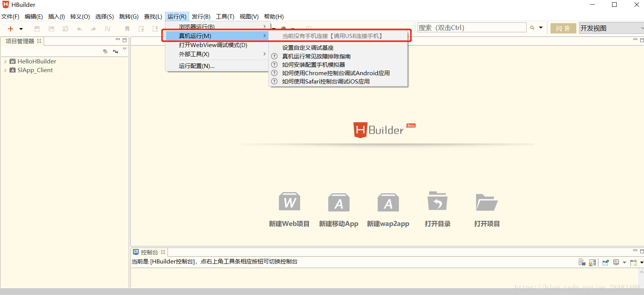Image resolution: width=644 pixels, height=295 pixels.
Task: Choose 打开WebView调试模式(D)
Action: click(x=217, y=45)
